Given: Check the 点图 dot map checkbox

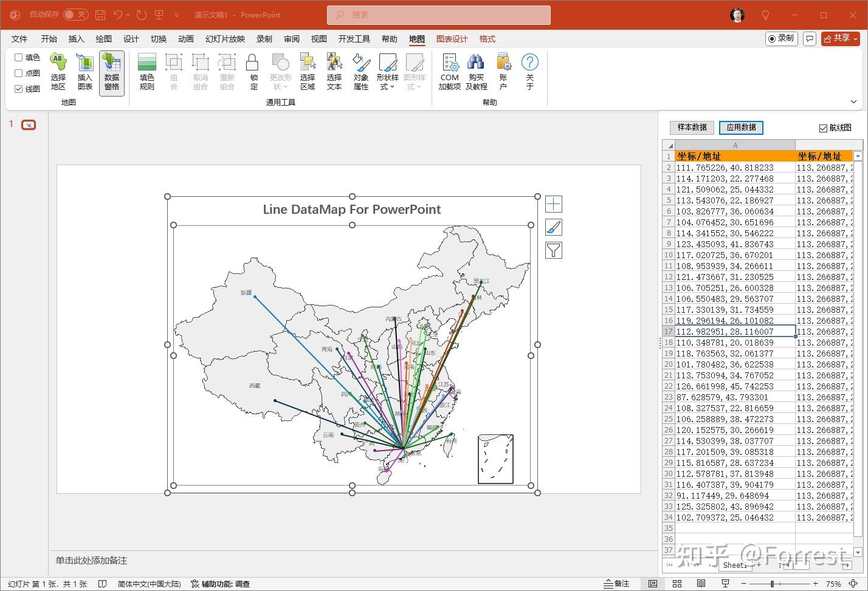Looking at the screenshot, I should click(18, 73).
